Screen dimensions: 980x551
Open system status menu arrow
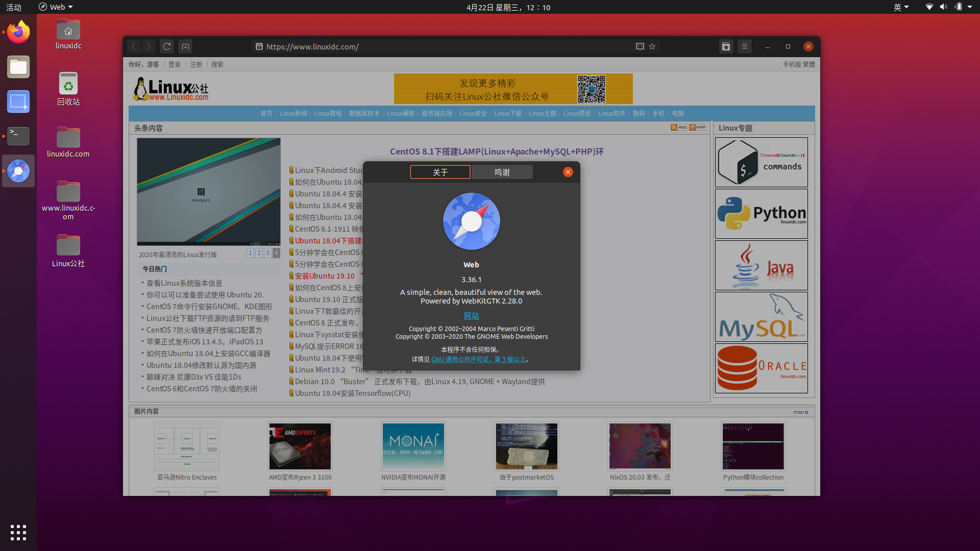coord(970,7)
